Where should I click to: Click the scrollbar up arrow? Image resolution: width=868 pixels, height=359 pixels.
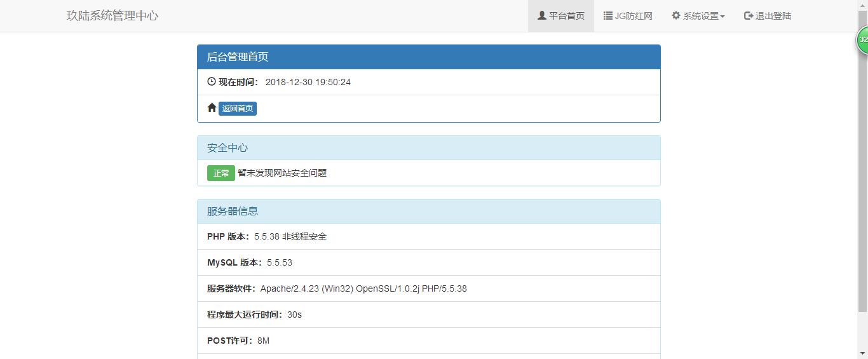(x=862, y=5)
